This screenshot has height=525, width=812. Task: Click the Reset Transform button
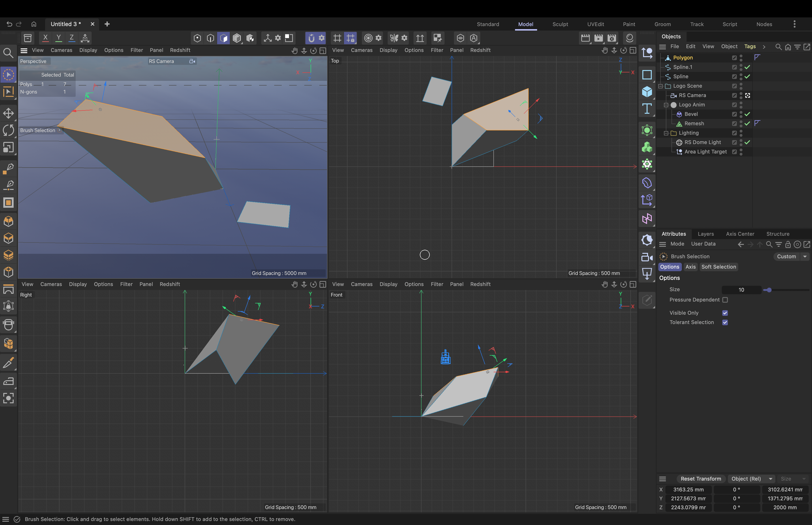point(701,479)
